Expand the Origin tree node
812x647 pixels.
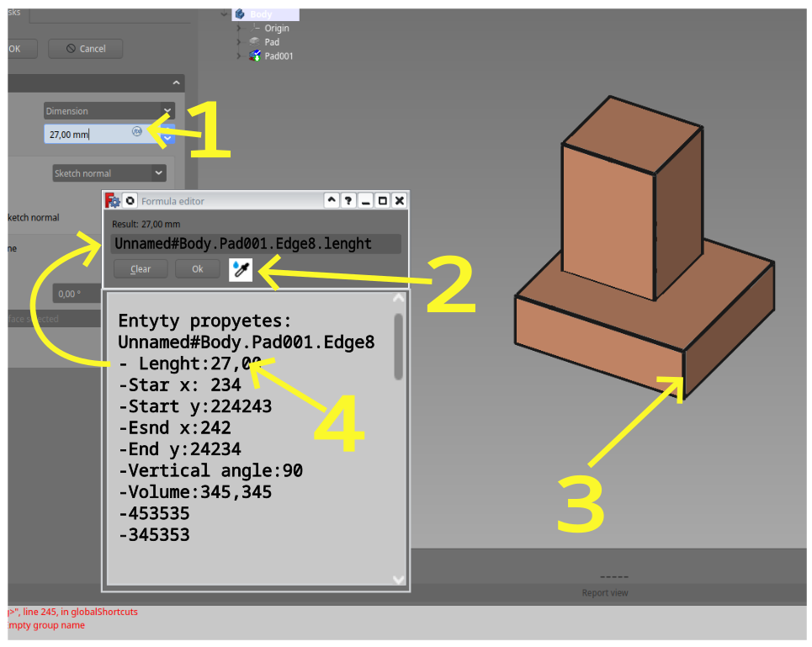coord(239,28)
